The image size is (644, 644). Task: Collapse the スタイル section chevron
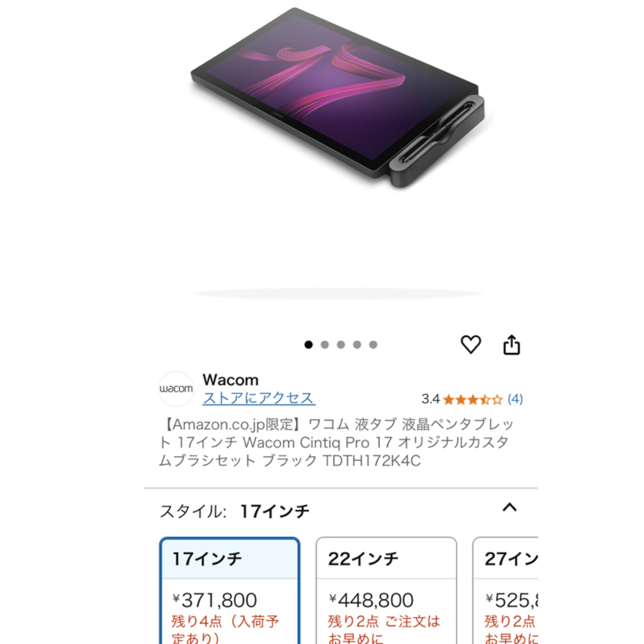pos(510,507)
